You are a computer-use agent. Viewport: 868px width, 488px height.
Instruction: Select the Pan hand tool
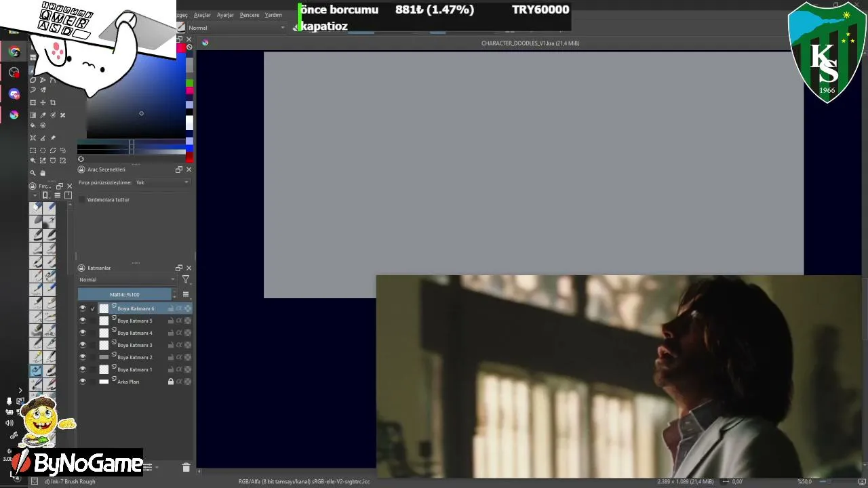point(43,173)
